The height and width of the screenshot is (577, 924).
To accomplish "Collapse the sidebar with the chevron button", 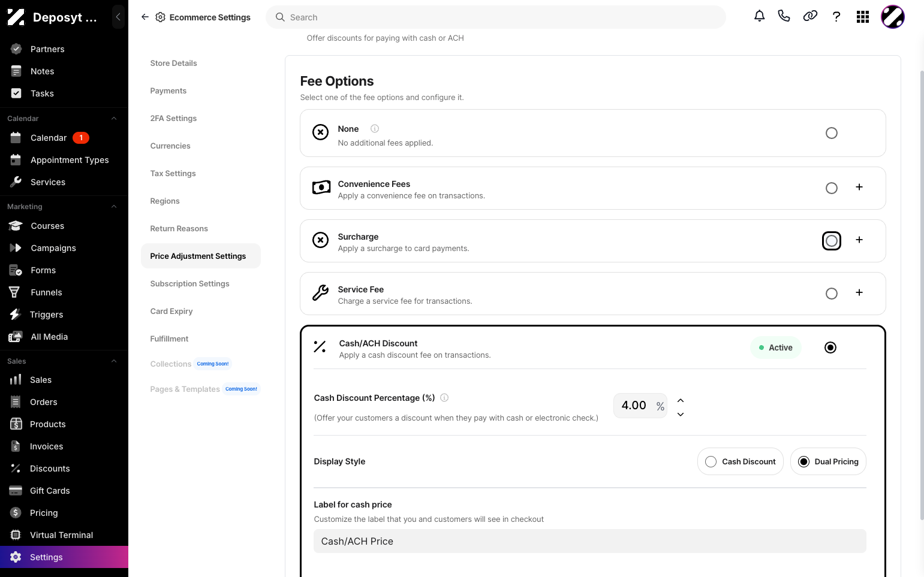I will [x=118, y=17].
